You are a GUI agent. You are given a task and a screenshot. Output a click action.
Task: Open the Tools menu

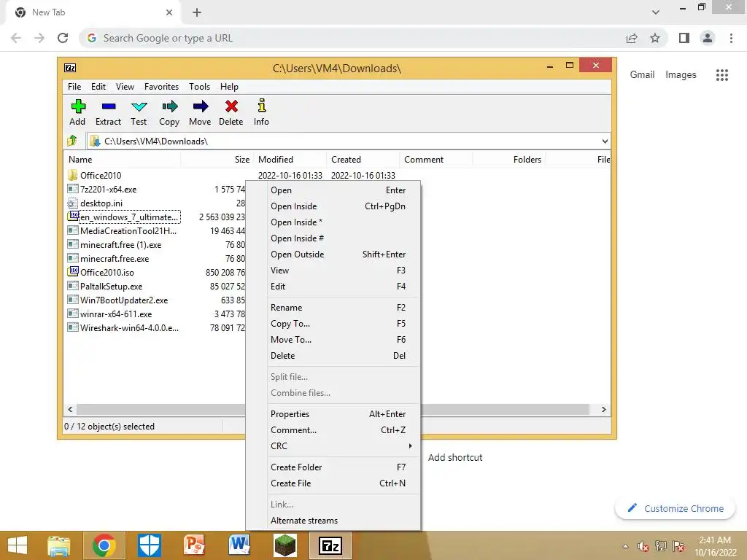click(199, 87)
